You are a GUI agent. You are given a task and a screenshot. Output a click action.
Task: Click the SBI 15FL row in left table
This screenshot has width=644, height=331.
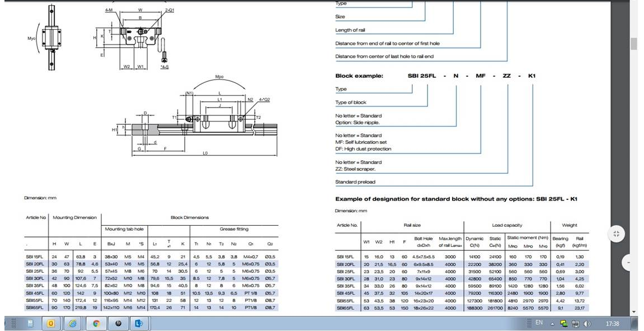pos(151,257)
